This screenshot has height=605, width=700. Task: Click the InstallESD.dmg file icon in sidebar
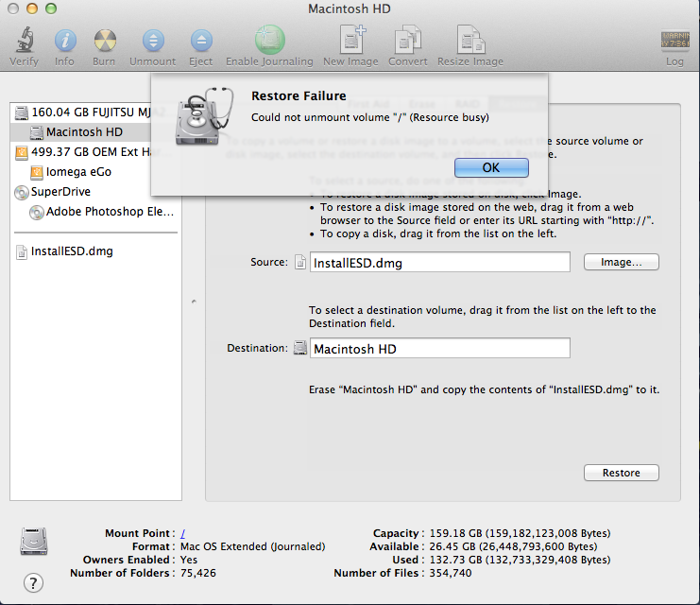click(x=22, y=252)
